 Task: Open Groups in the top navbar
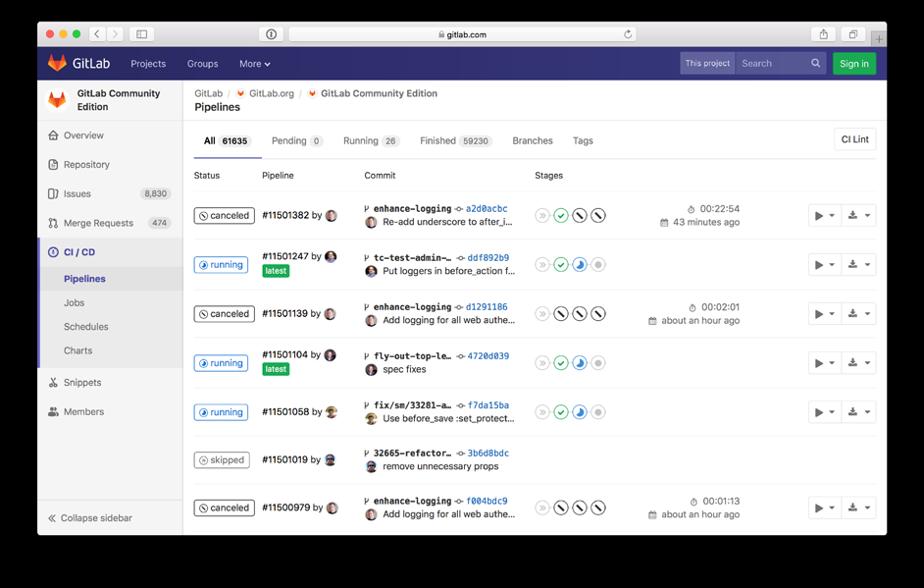point(203,64)
